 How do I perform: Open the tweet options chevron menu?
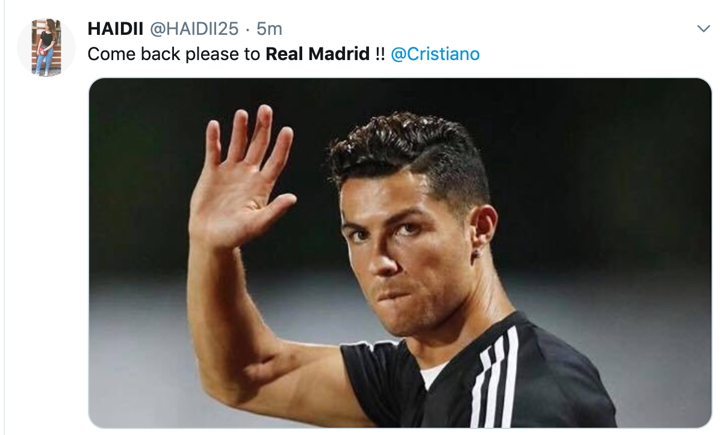703,29
